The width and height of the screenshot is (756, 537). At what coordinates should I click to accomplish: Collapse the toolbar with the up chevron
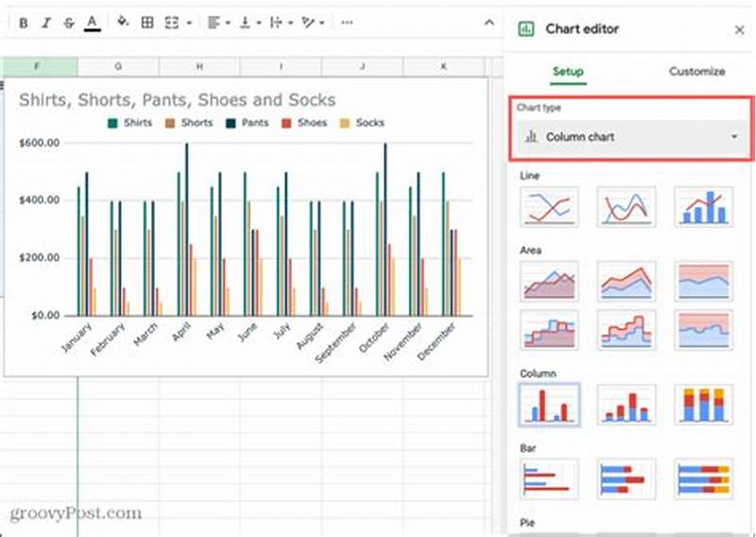coord(489,22)
